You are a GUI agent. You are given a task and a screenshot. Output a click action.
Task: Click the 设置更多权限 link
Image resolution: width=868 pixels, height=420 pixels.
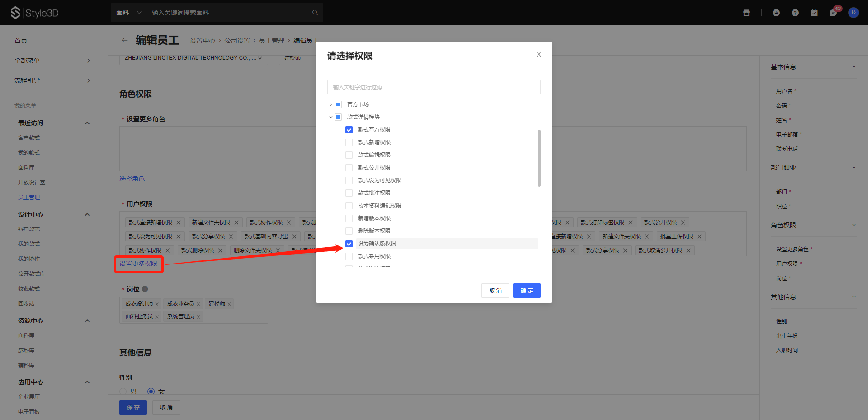[x=138, y=264]
